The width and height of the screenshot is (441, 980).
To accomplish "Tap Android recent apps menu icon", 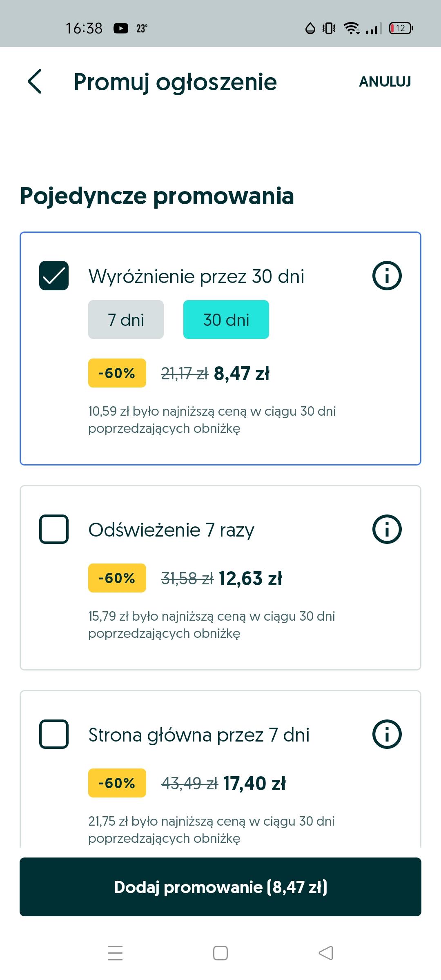I will (115, 953).
